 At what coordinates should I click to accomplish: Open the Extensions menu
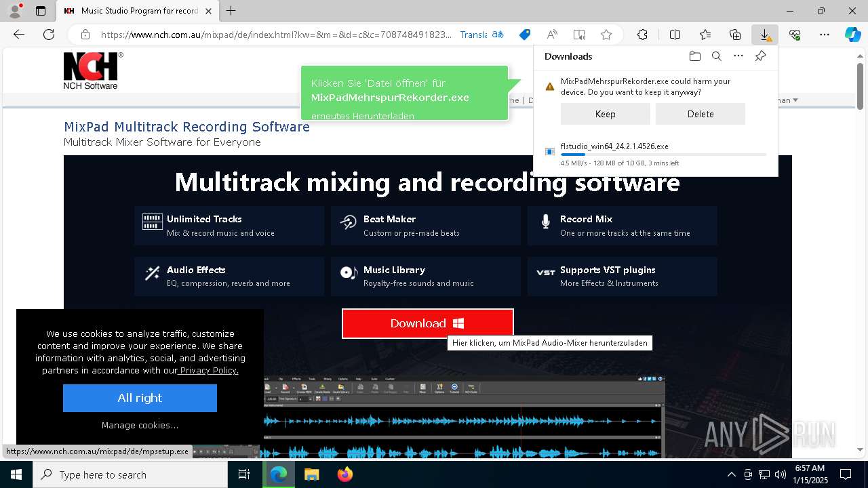pos(643,35)
